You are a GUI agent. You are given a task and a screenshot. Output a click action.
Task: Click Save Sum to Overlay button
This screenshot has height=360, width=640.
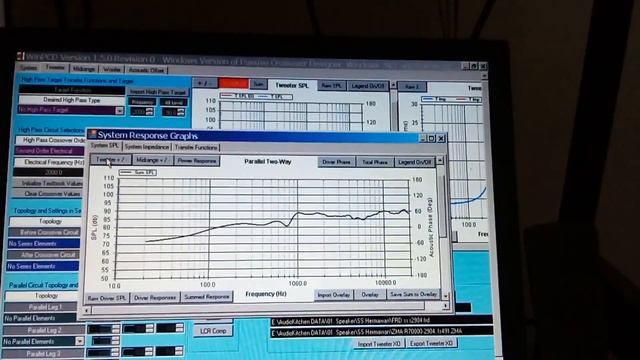(x=413, y=294)
